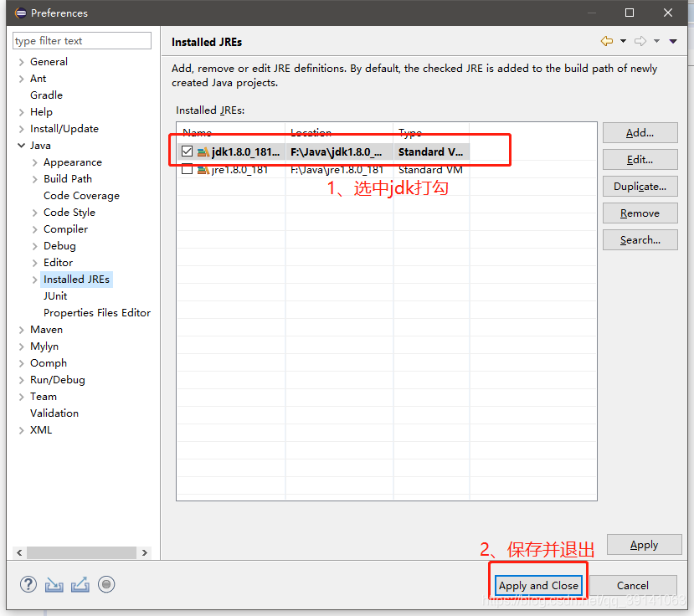
Task: Open the Forward history dropdown arrow
Action: (x=657, y=41)
